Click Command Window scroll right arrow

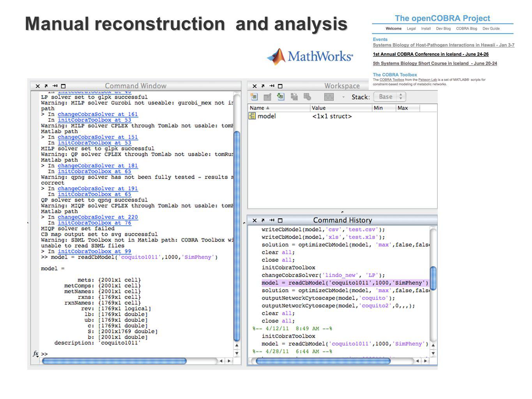[x=229, y=361]
